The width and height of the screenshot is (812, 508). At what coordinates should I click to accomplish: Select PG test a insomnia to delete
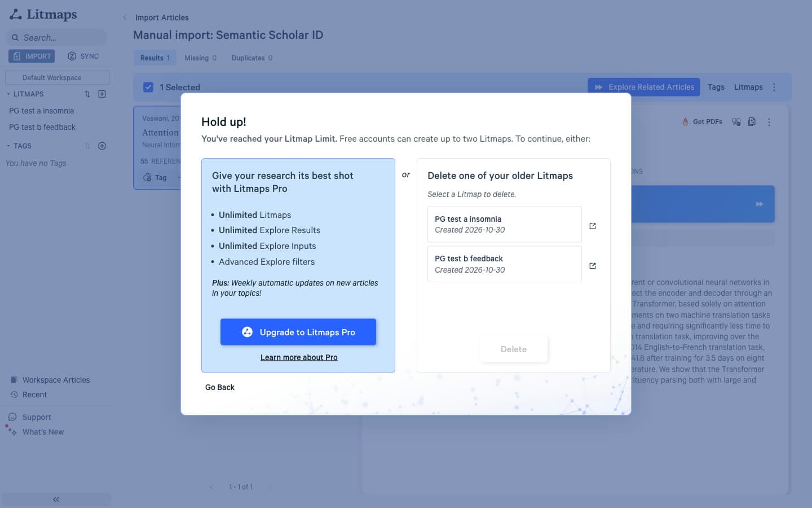click(505, 225)
